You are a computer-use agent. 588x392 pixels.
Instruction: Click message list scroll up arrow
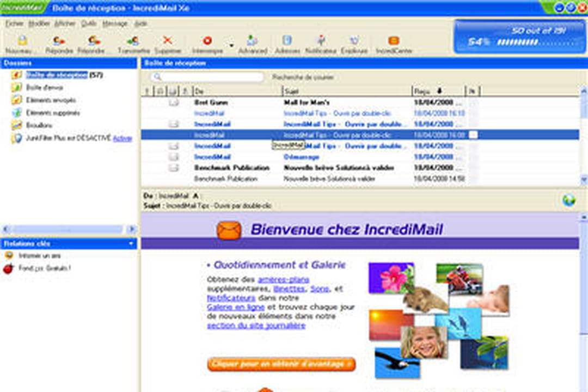(x=584, y=90)
